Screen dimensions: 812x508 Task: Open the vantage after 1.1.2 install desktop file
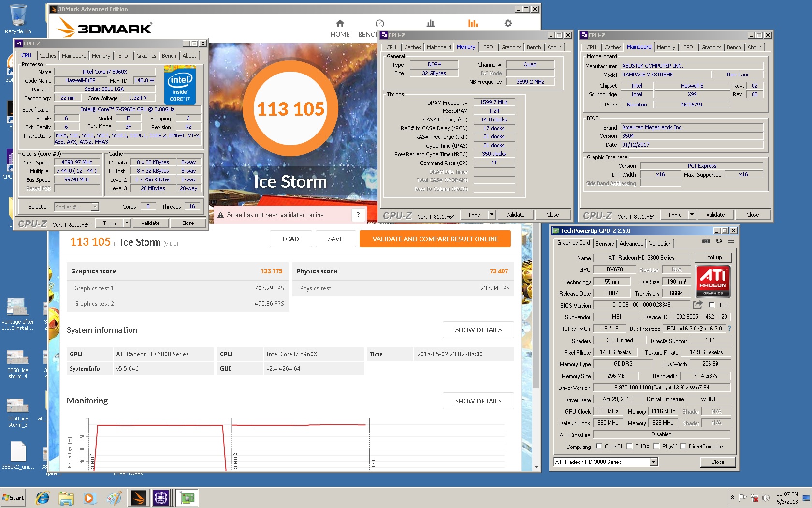pos(17,314)
